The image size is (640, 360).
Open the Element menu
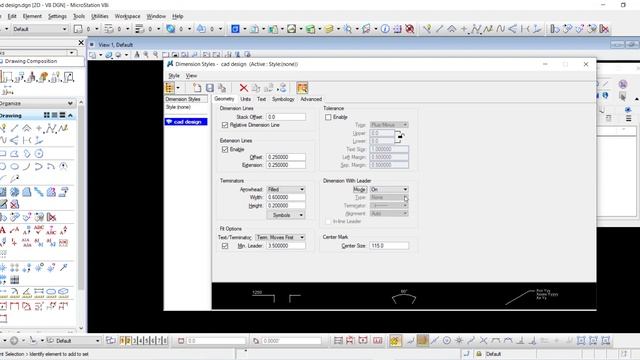click(32, 16)
